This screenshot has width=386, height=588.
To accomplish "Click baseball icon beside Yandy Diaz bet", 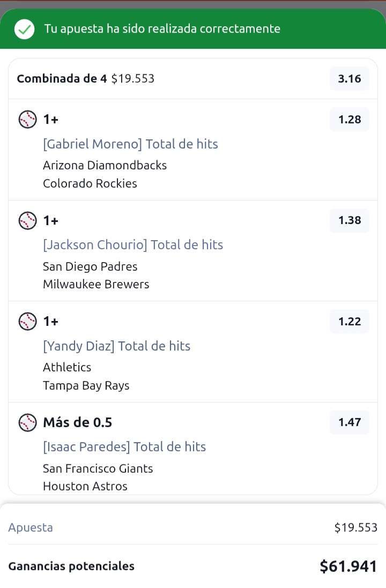I will click(28, 322).
